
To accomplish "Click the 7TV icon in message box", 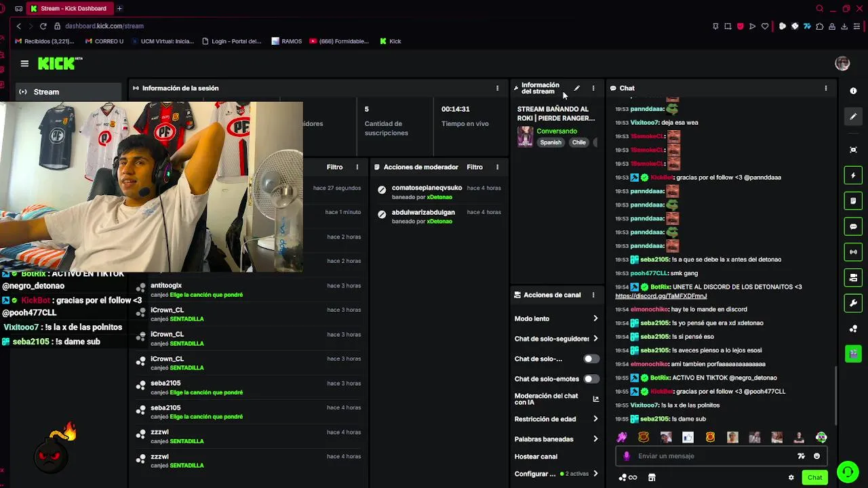I will 801,456.
